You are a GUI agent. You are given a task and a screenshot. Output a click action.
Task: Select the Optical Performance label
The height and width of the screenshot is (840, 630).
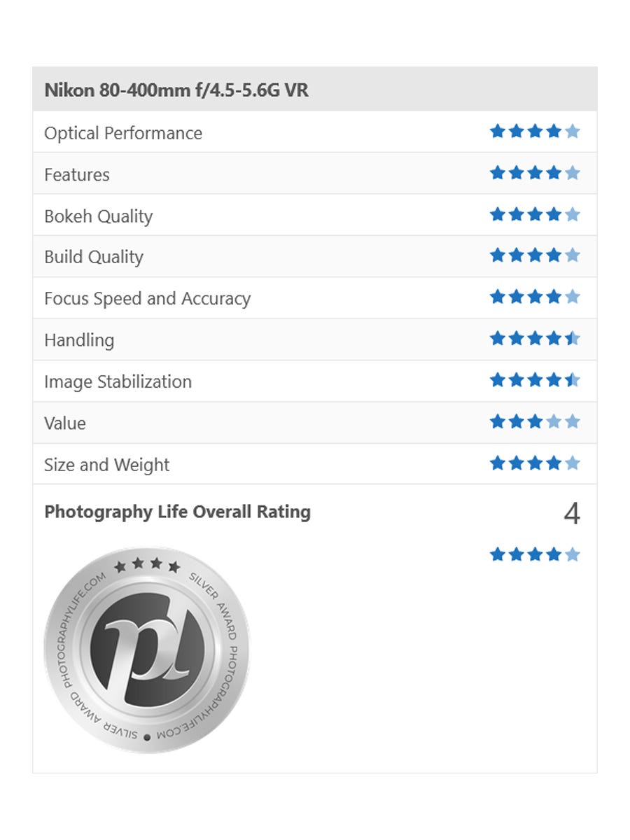[x=123, y=133]
